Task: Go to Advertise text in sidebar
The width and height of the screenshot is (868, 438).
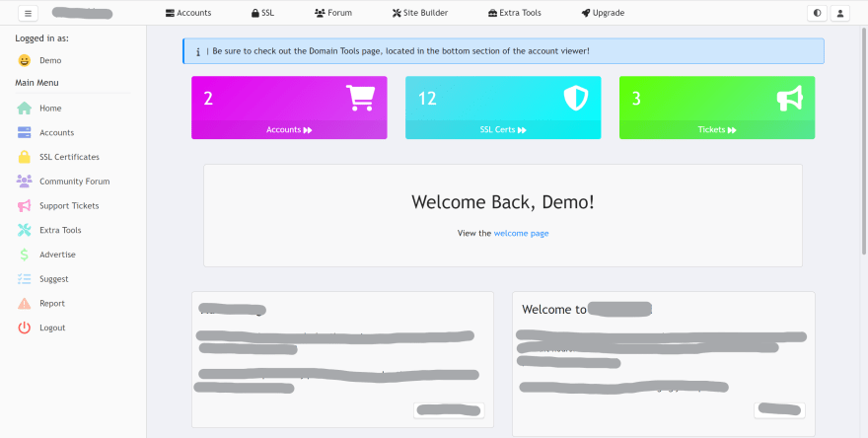Action: pyautogui.click(x=57, y=255)
